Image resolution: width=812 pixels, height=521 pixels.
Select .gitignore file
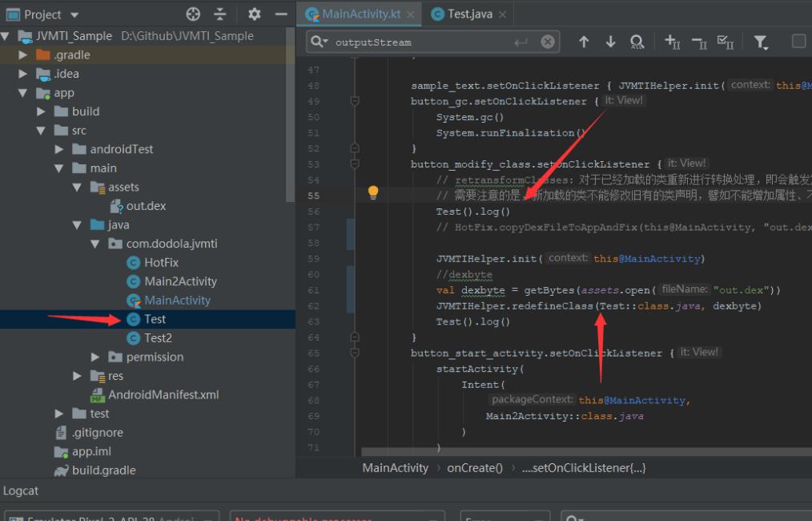[89, 432]
